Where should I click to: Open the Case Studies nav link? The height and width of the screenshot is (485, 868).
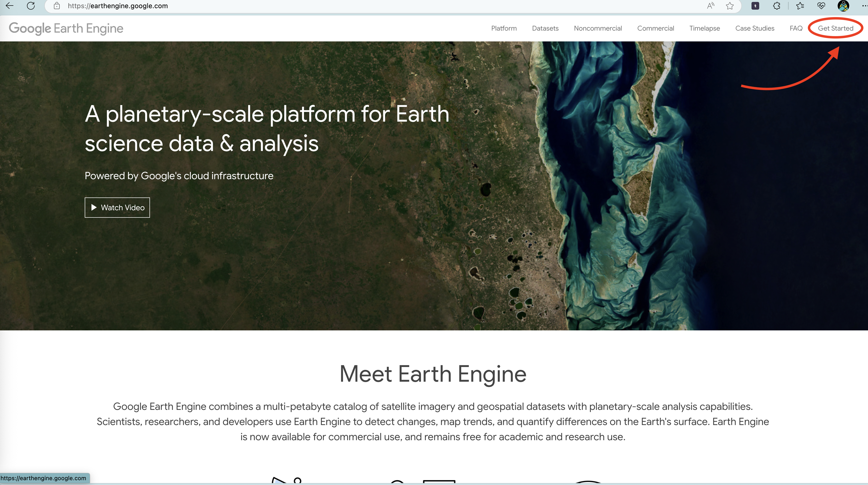pyautogui.click(x=755, y=28)
